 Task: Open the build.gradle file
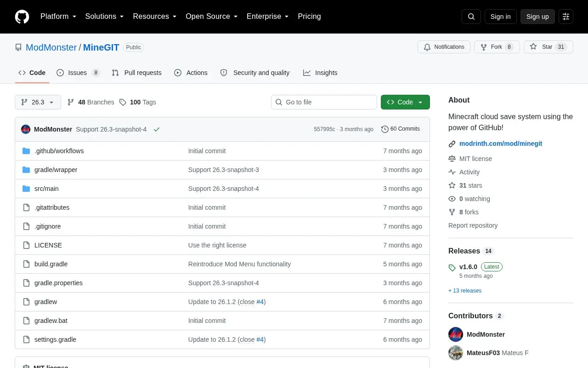51,264
